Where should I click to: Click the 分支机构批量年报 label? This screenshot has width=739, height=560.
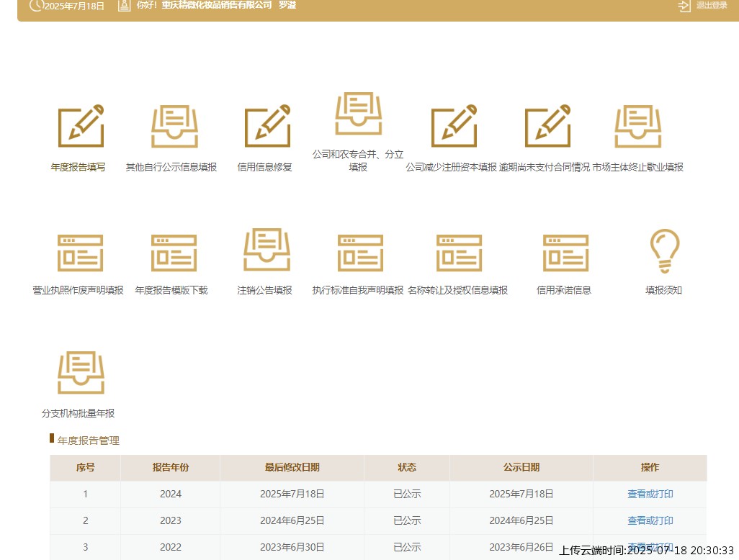pyautogui.click(x=79, y=414)
